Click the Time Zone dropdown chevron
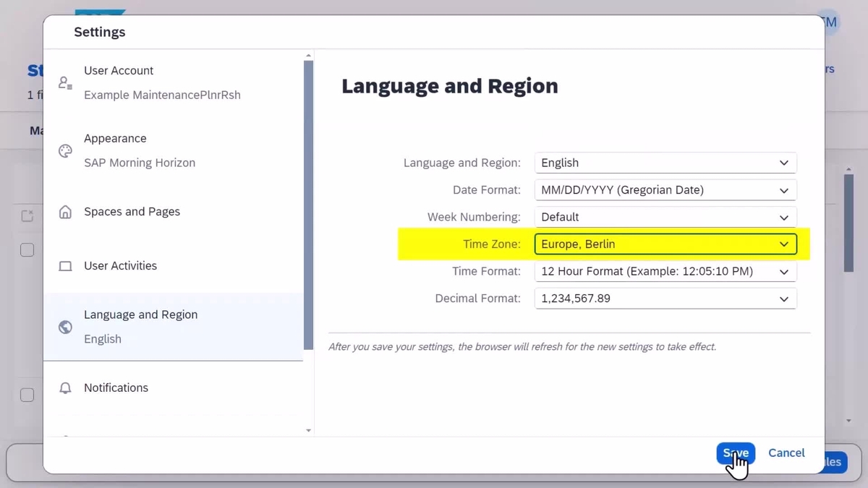This screenshot has width=868, height=488. pos(784,244)
